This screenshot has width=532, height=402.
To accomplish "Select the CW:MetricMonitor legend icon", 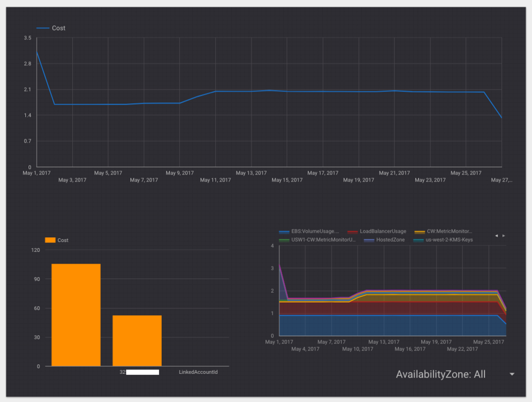I will [420, 232].
